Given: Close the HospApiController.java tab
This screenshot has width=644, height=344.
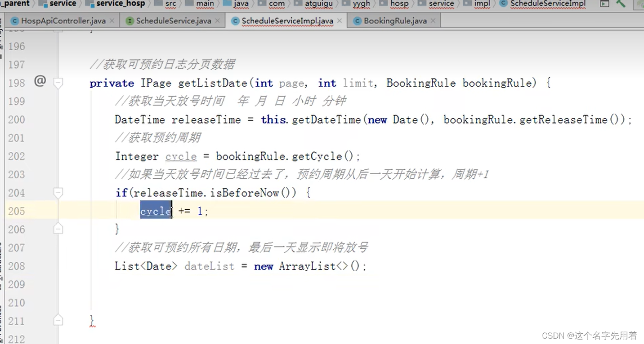Looking at the screenshot, I should click(112, 21).
